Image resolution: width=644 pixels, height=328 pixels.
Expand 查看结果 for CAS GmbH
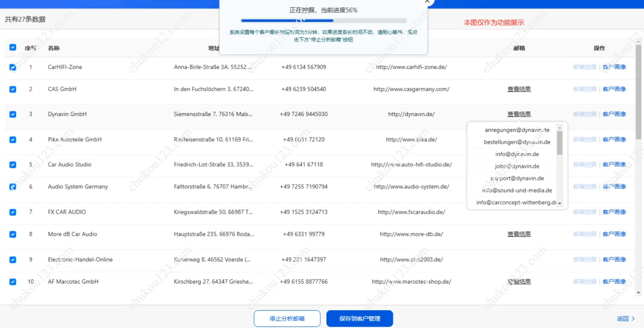[519, 89]
